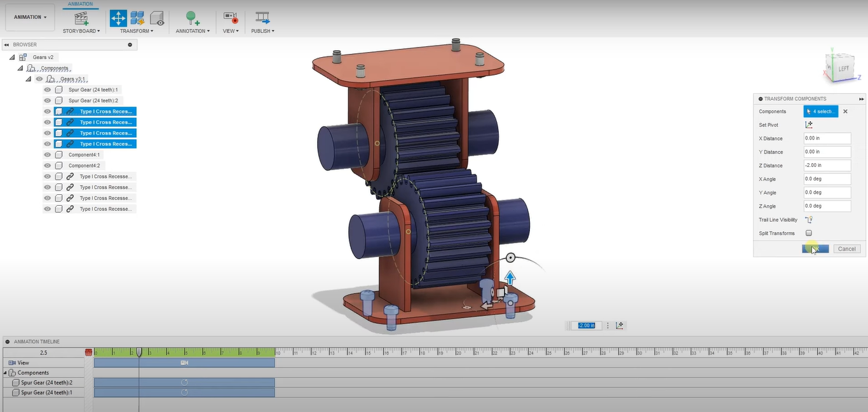
Task: Toggle Trail Line Visibility lightbulb
Action: [x=809, y=220]
